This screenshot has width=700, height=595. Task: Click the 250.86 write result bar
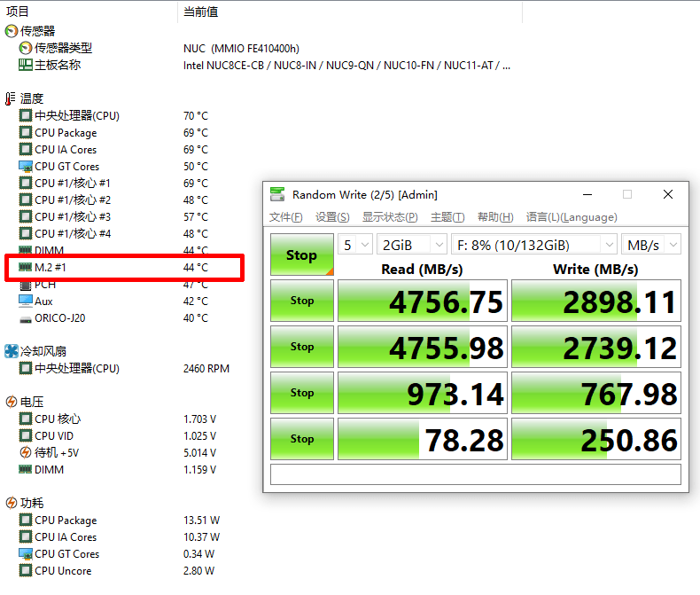pos(596,439)
